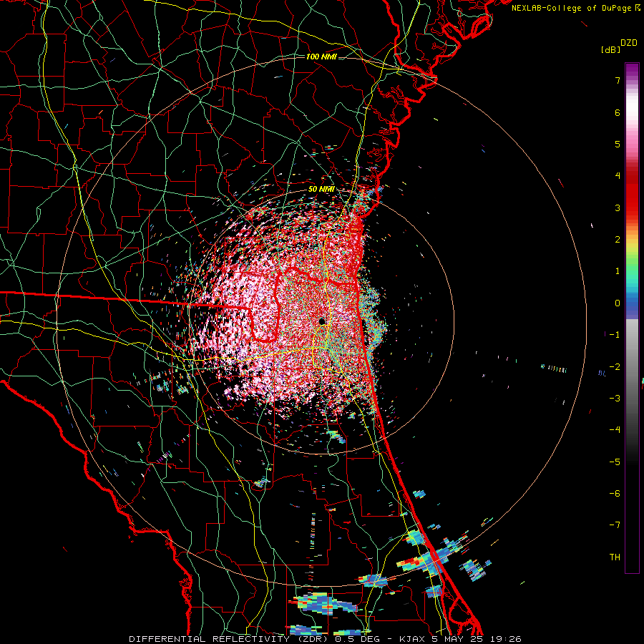Click the black KJAX radar site dot
Viewport: 644px width, 644px height.
pyautogui.click(x=321, y=321)
